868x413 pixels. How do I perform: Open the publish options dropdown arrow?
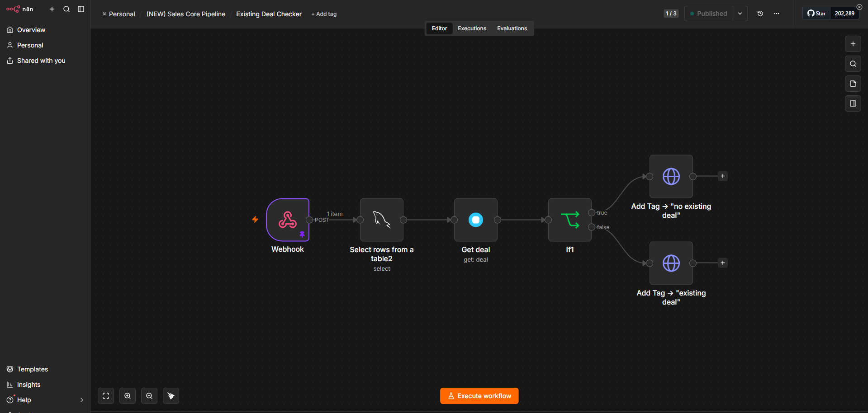[740, 14]
